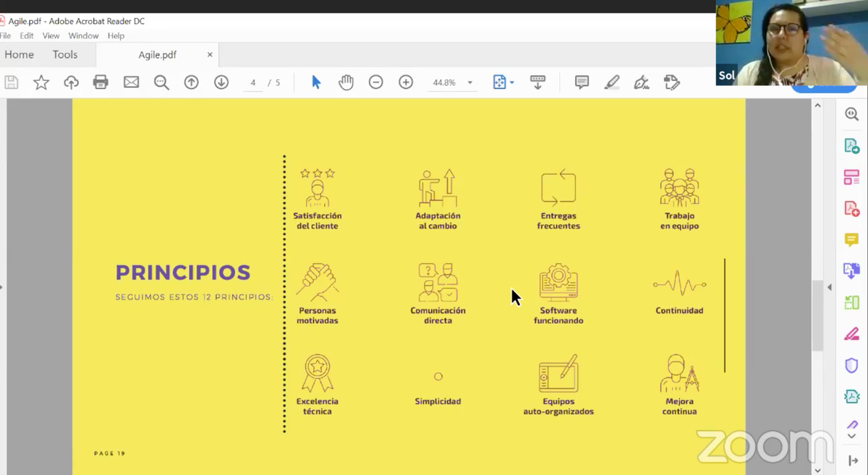Click the 'Mejora continua' label
The width and height of the screenshot is (868, 475).
point(679,406)
